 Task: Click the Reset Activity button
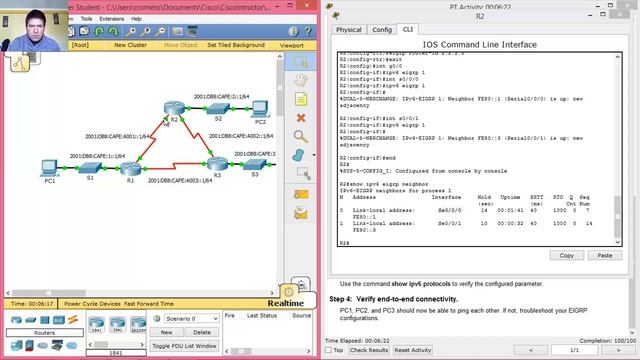(x=413, y=350)
